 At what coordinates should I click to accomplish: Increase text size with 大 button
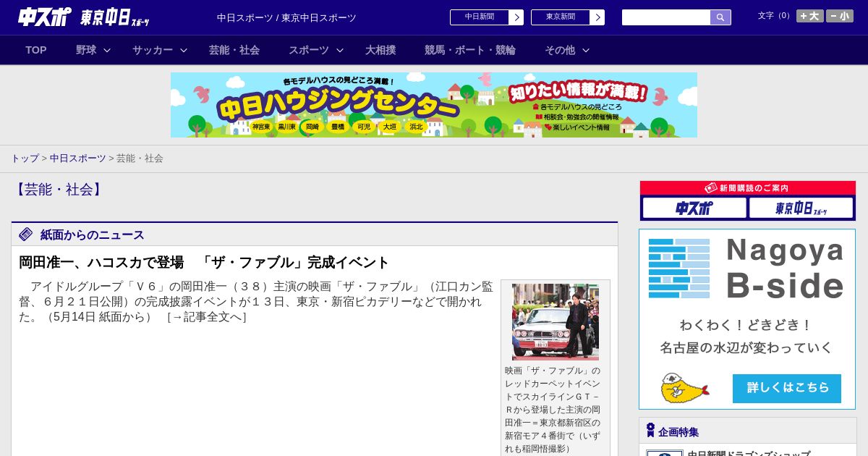click(810, 16)
